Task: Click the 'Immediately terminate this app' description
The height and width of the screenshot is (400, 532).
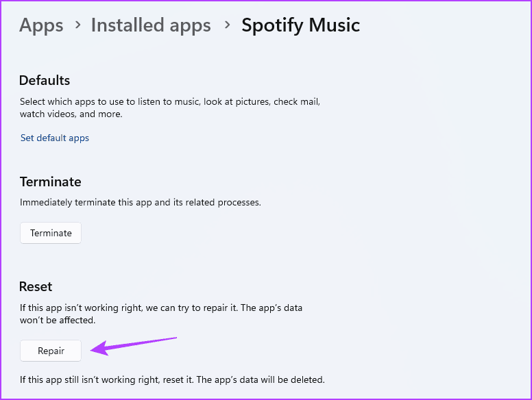Action: coord(140,203)
